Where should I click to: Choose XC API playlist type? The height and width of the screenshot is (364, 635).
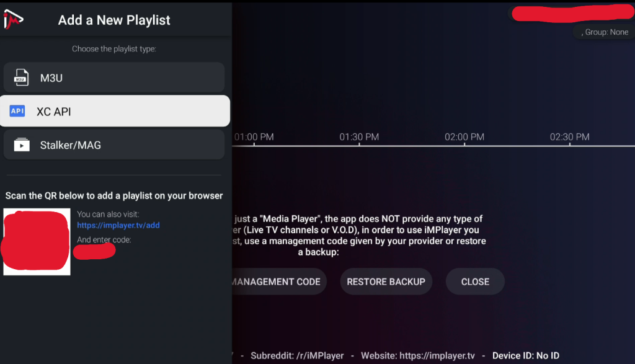[115, 111]
